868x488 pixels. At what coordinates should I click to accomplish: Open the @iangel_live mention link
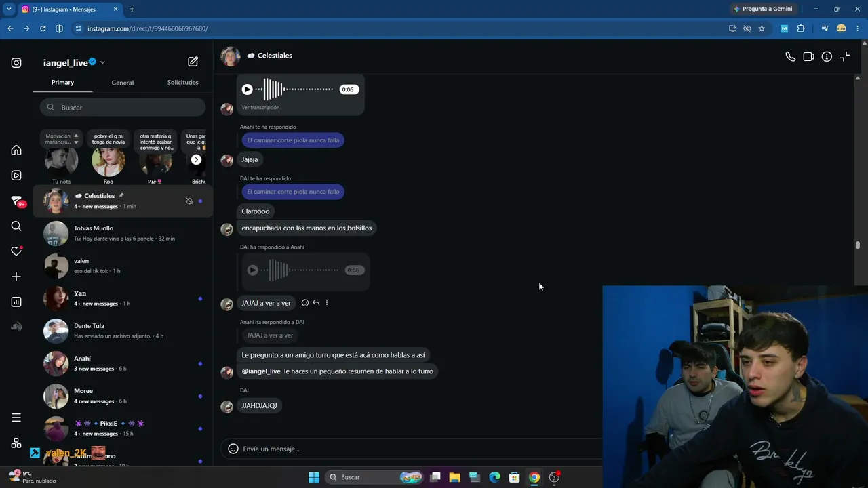[261, 371]
